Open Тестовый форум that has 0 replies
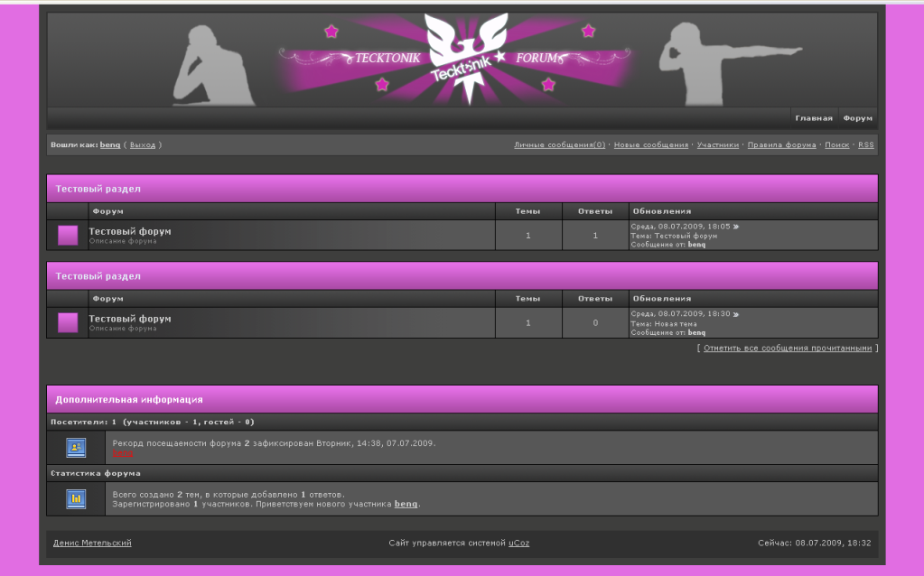This screenshot has height=576, width=924. click(x=130, y=319)
